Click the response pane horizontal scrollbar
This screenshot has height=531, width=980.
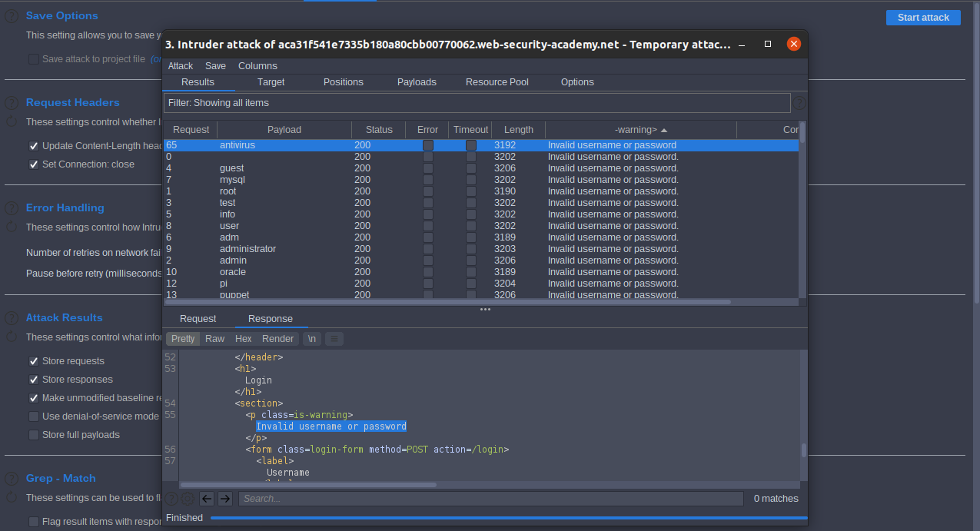[x=308, y=485]
